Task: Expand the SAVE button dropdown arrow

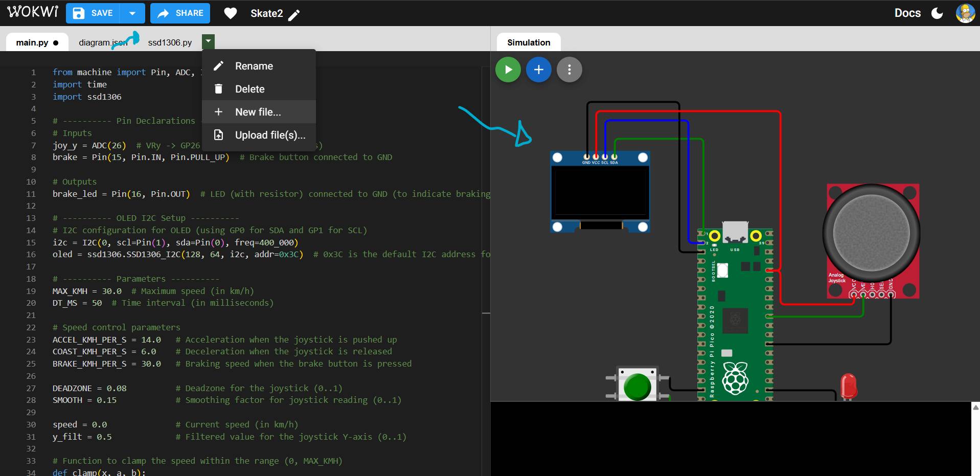Action: coord(132,13)
